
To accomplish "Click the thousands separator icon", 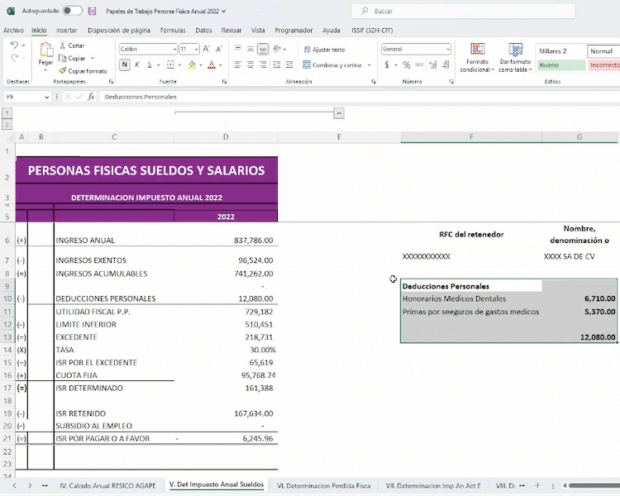I will point(419,64).
